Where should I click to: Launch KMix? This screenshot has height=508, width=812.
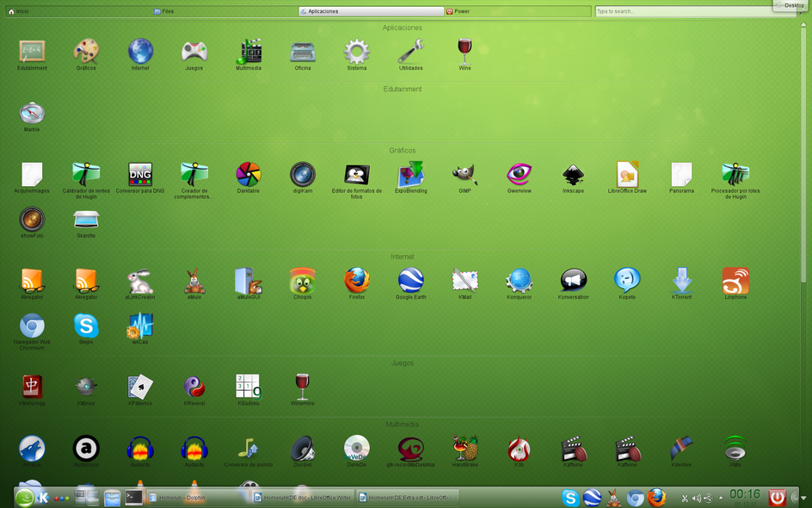point(735,451)
